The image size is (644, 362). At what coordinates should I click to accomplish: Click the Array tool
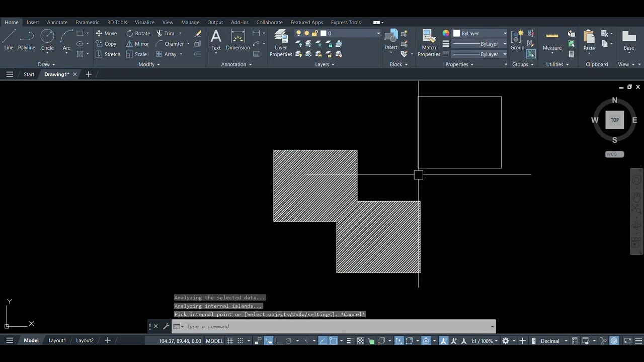point(166,54)
